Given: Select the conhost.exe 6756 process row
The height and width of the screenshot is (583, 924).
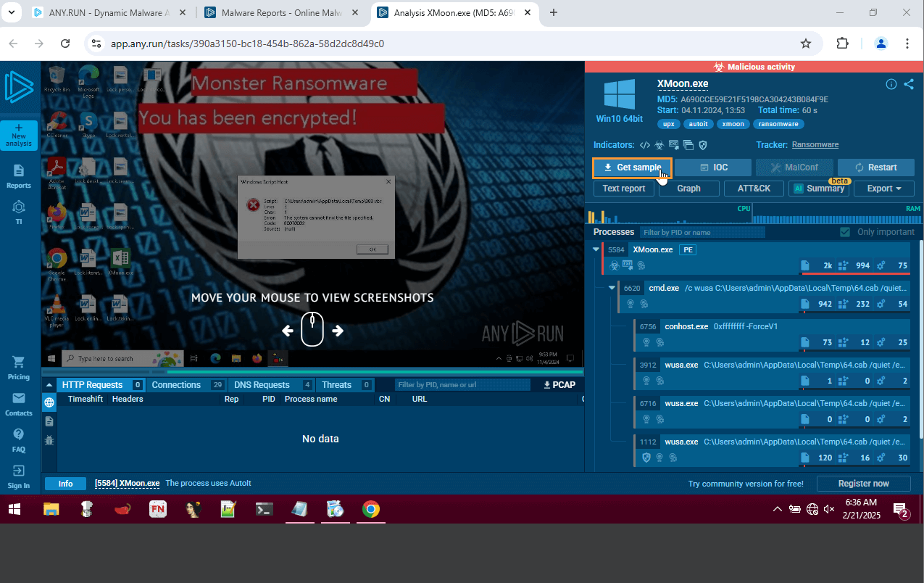Looking at the screenshot, I should [772, 334].
